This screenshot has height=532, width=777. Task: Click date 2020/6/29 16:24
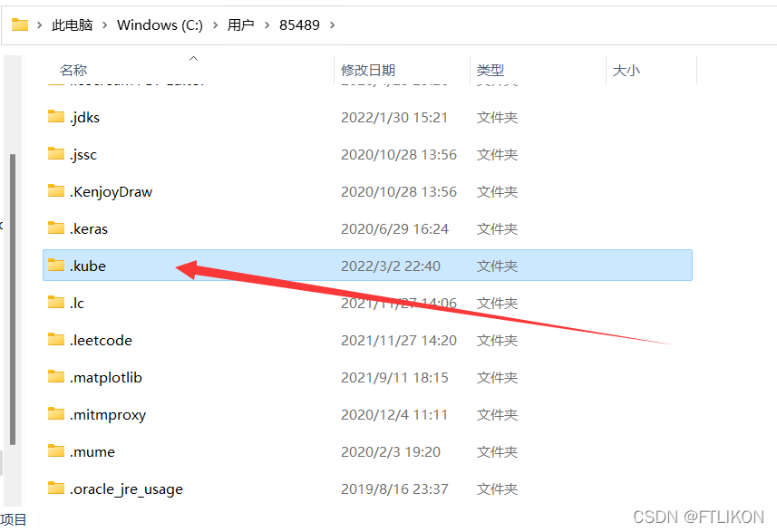(x=395, y=229)
